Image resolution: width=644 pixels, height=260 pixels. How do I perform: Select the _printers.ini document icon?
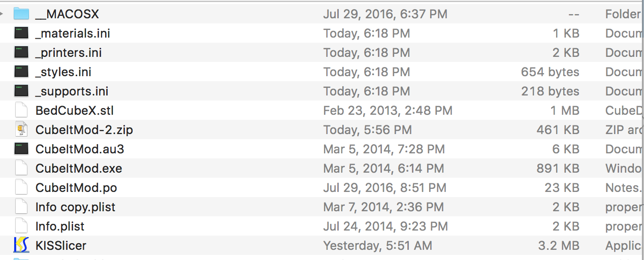coord(21,52)
